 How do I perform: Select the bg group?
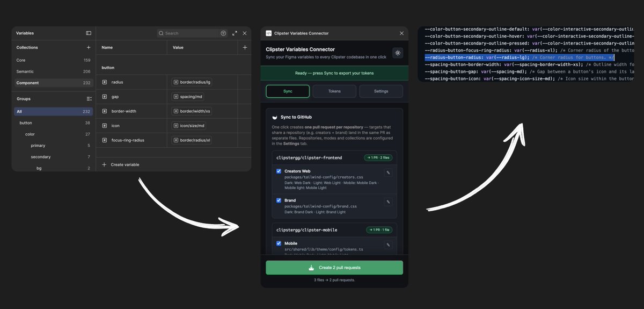(53, 168)
